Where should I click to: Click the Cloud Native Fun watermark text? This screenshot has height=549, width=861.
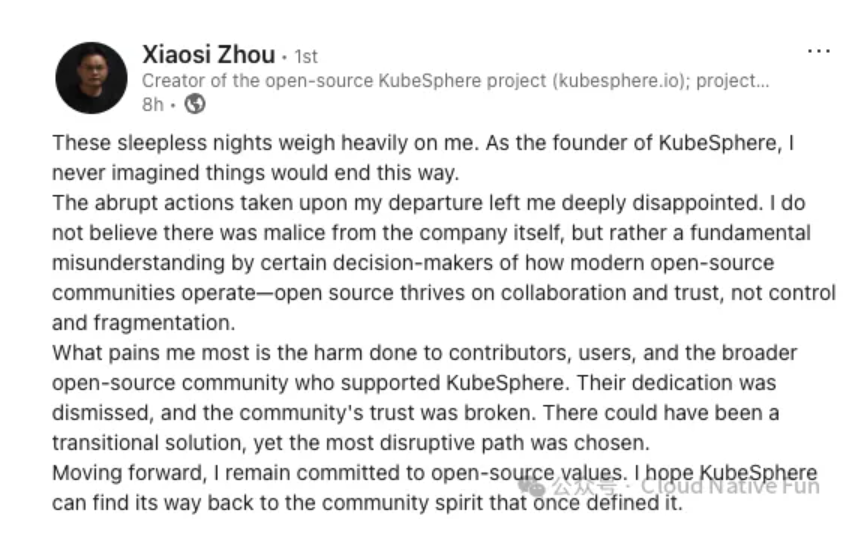click(x=730, y=486)
